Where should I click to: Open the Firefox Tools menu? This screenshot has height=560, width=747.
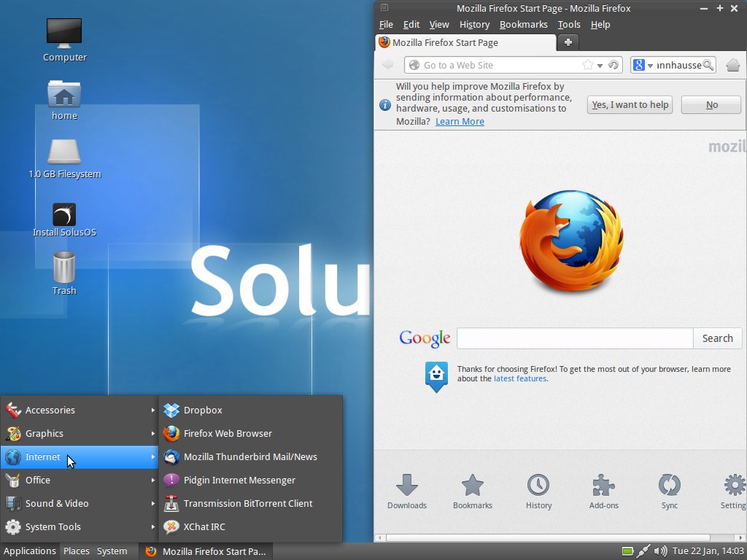569,25
